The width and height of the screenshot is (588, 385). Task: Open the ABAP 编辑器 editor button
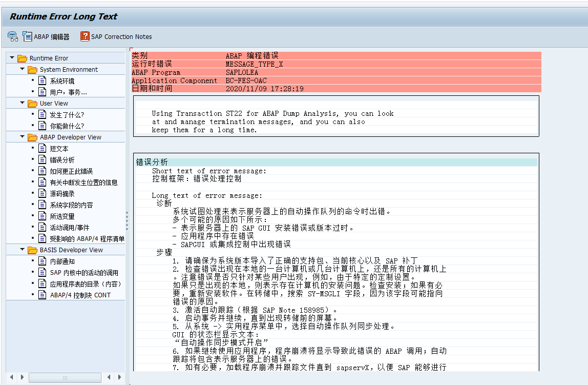coord(46,36)
